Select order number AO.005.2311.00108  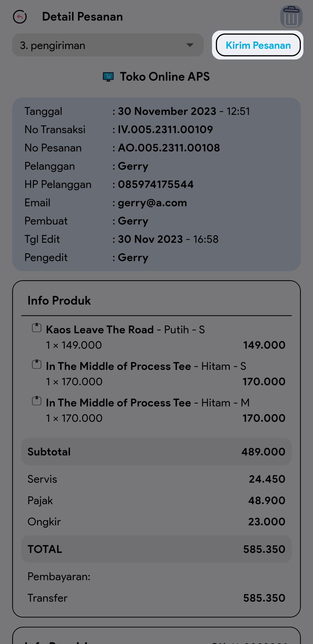pos(169,148)
